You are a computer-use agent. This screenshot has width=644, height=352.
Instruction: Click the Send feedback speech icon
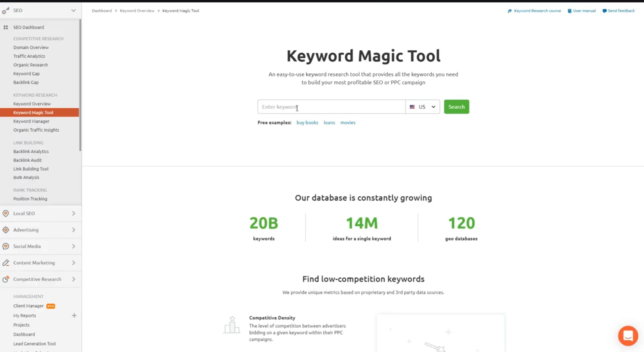tap(604, 11)
